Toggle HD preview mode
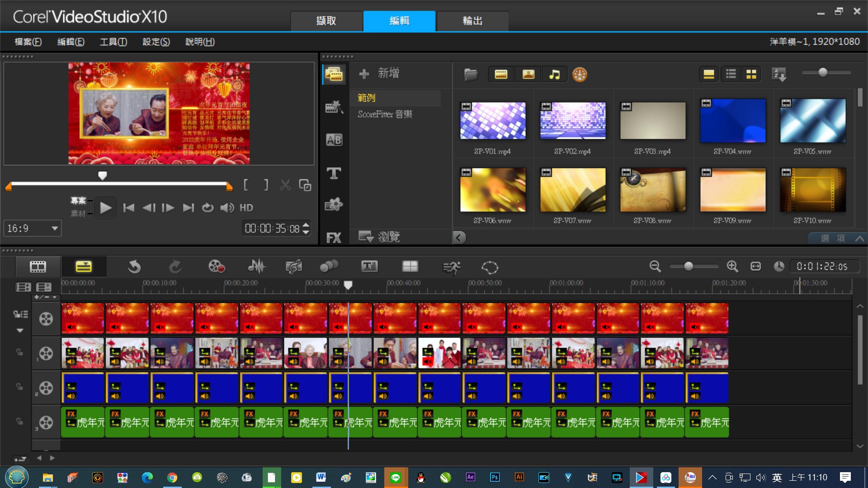This screenshot has width=868, height=488. point(246,208)
